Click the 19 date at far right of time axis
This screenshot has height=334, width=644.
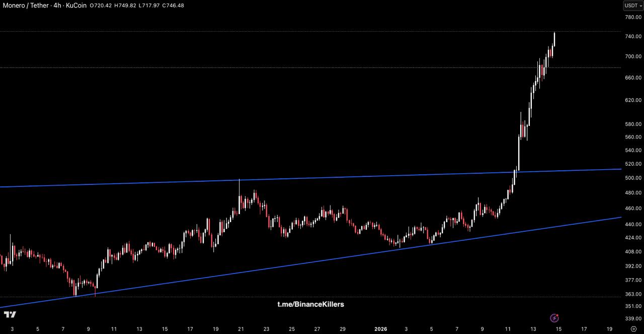609,329
